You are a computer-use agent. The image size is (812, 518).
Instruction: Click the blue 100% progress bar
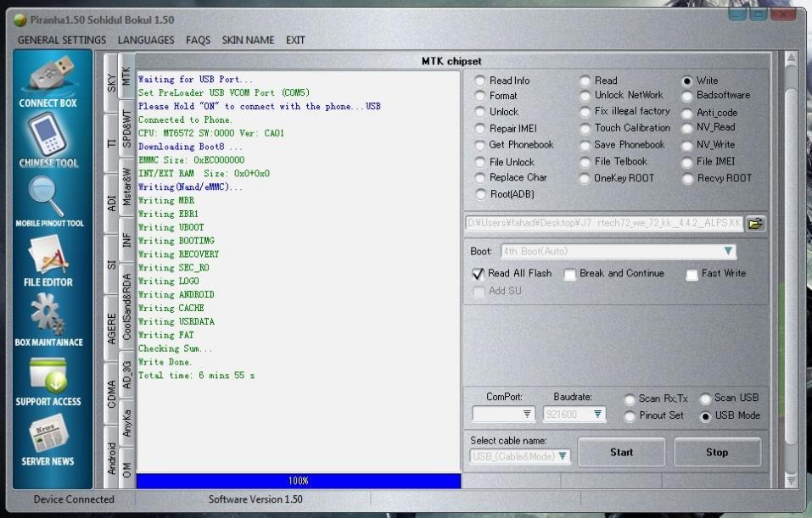pos(299,481)
